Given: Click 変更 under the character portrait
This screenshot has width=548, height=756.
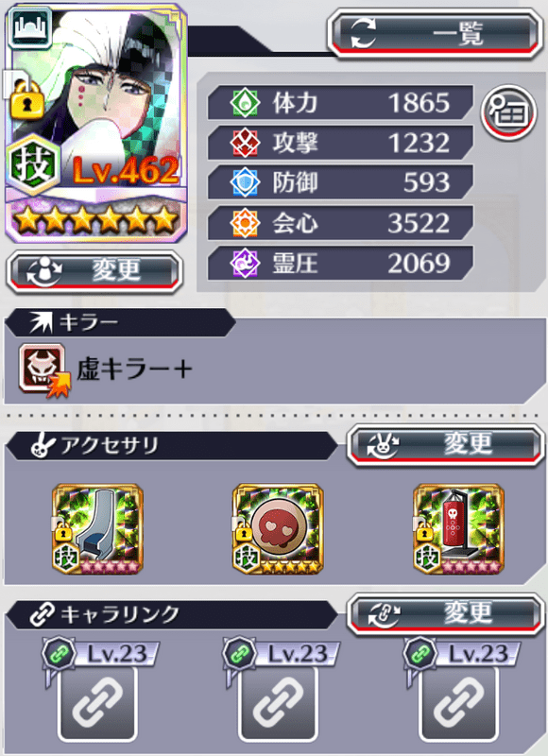Looking at the screenshot, I should [94, 272].
